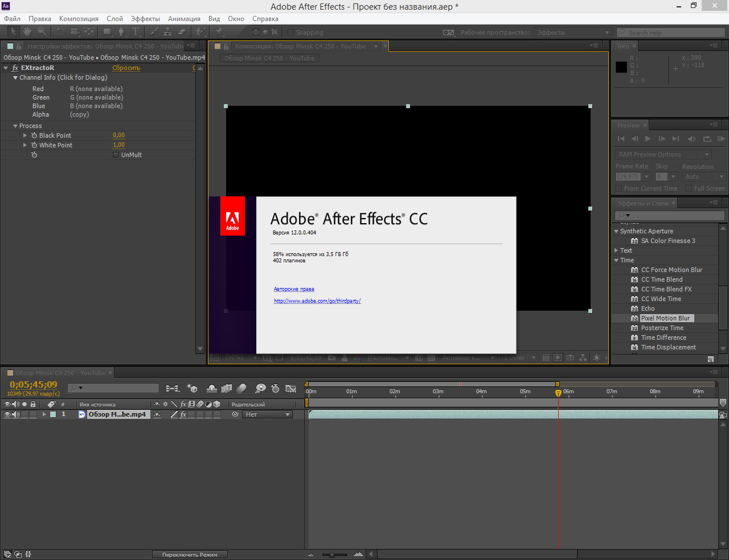Viewport: 729px width, 560px height.
Task: Toggle White Point stopwatch keyframing
Action: click(34, 145)
